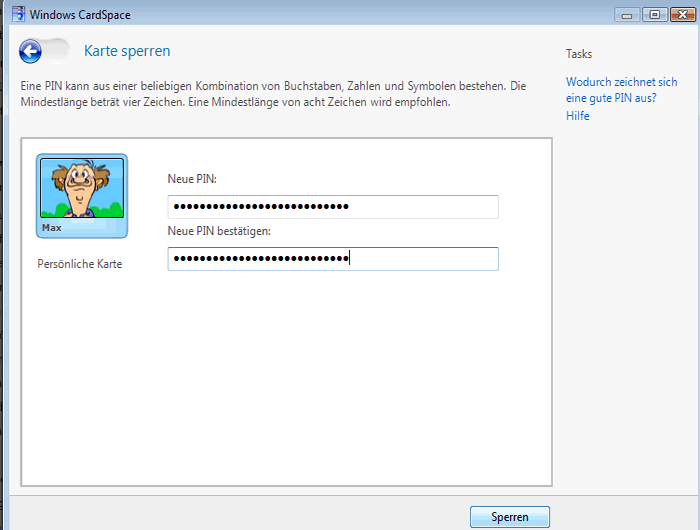Click the Karte sperren heading
This screenshot has width=700, height=530.
click(x=127, y=51)
